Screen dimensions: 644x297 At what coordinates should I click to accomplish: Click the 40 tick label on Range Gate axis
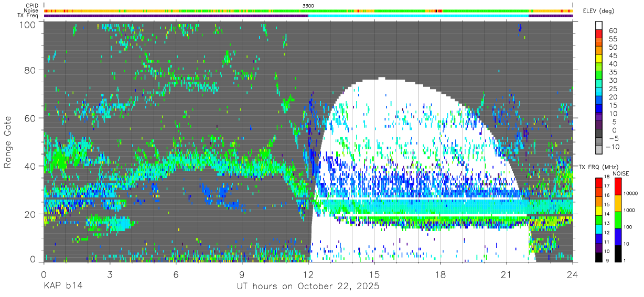click(x=30, y=167)
